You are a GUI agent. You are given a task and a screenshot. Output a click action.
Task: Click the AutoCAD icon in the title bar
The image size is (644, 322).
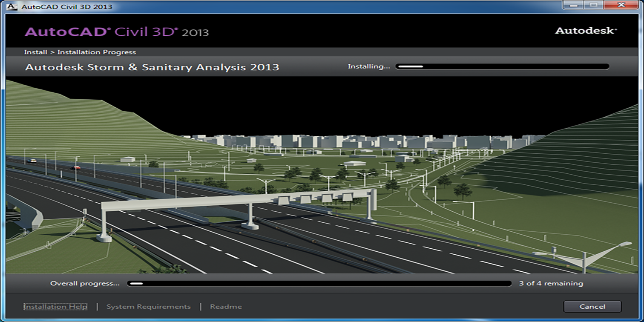click(x=12, y=6)
